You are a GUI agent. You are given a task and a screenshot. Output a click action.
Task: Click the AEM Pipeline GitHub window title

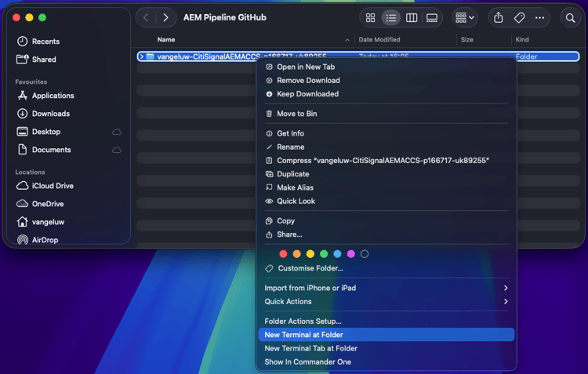click(225, 17)
